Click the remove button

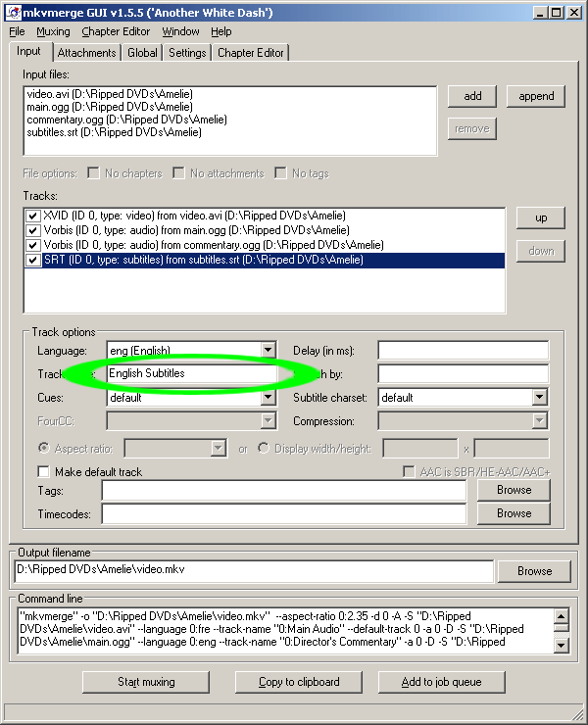(472, 128)
